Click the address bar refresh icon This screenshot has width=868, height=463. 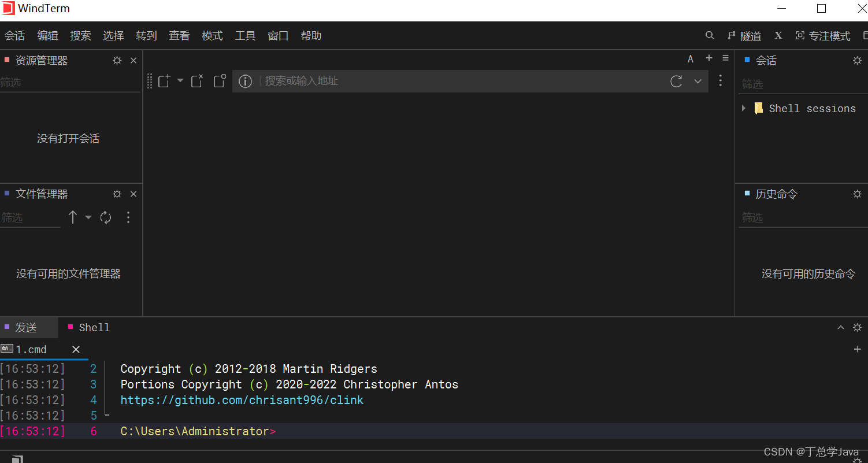(677, 81)
